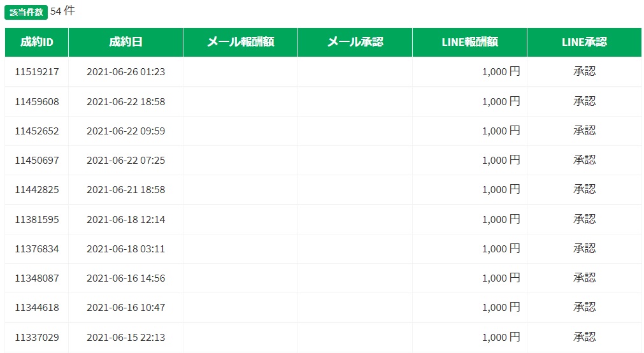
Task: Select contract ID 11459608
Action: 37,101
